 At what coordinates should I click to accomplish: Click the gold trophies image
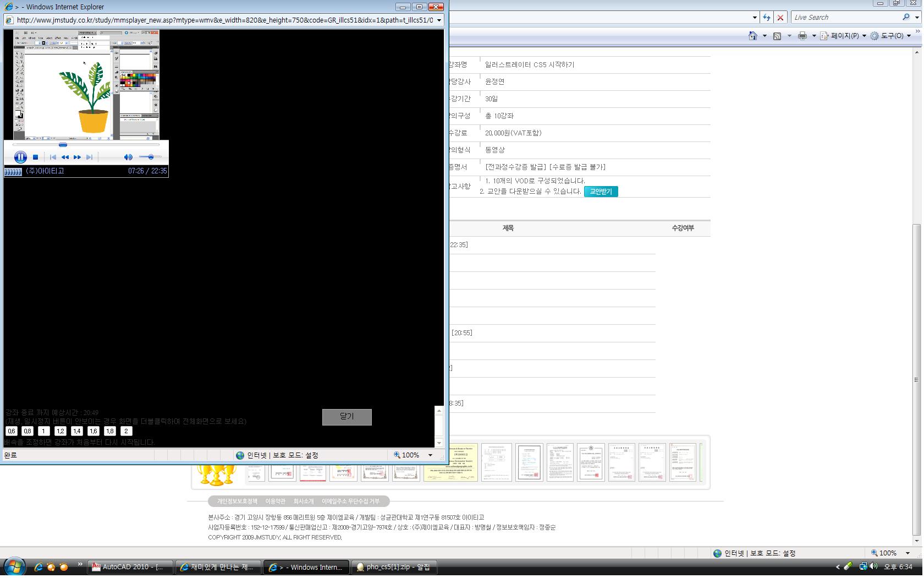point(217,475)
